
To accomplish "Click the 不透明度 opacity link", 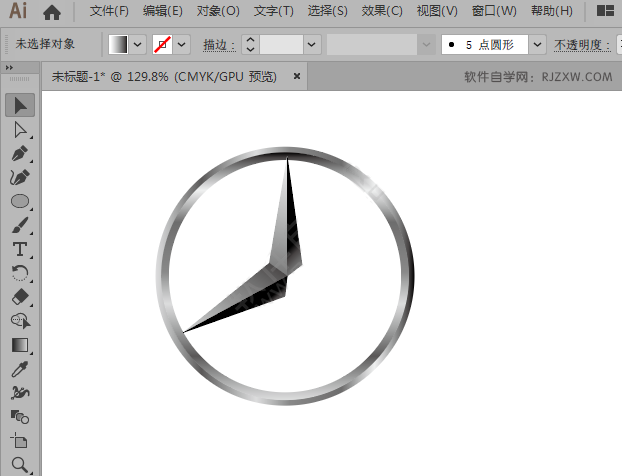I will tap(582, 45).
